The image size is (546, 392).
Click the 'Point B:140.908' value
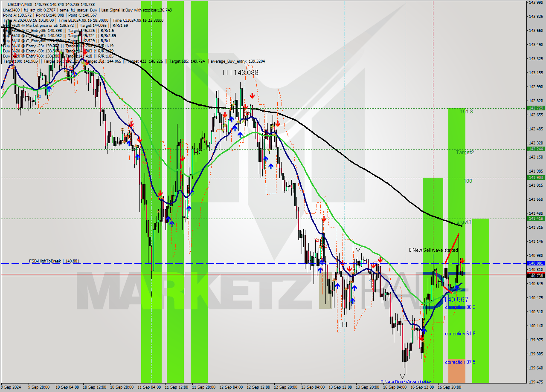(x=49, y=15)
